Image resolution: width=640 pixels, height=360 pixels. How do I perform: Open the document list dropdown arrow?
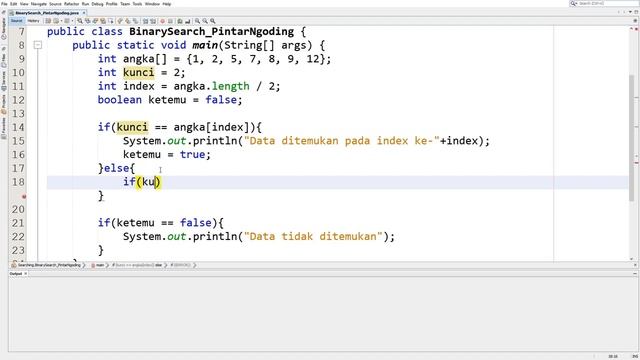630,12
